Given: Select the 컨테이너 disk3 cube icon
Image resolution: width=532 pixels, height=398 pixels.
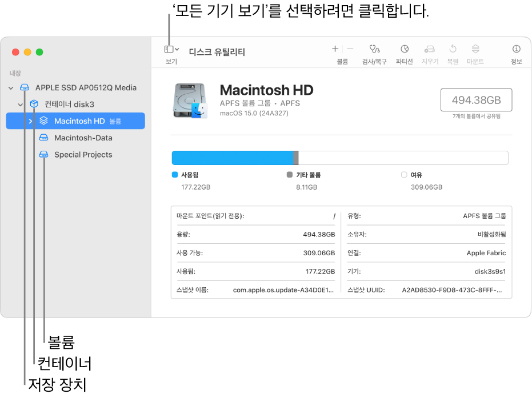Looking at the screenshot, I should tap(34, 104).
